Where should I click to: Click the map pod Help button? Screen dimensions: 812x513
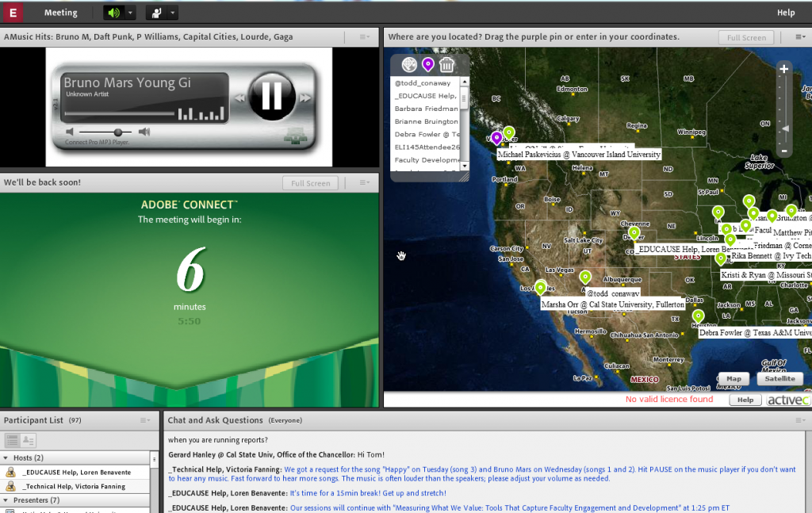coord(745,400)
